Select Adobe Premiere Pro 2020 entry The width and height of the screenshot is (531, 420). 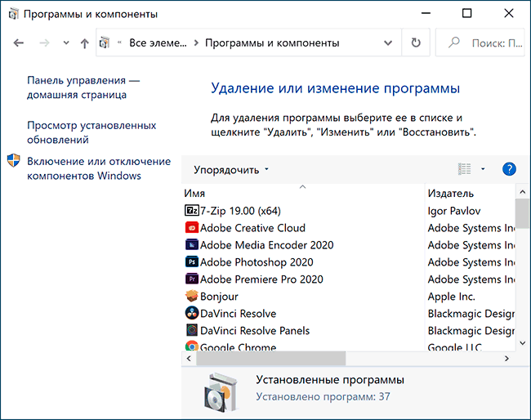coord(261,279)
